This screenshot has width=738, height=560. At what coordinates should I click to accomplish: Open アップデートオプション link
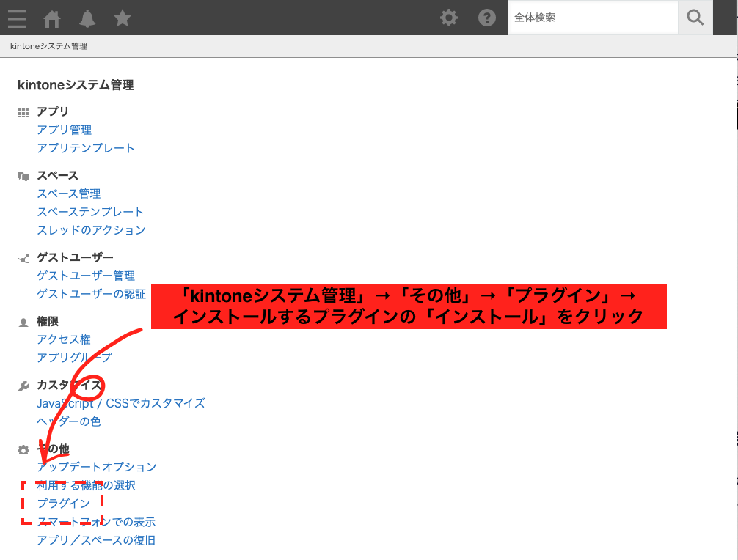[97, 467]
